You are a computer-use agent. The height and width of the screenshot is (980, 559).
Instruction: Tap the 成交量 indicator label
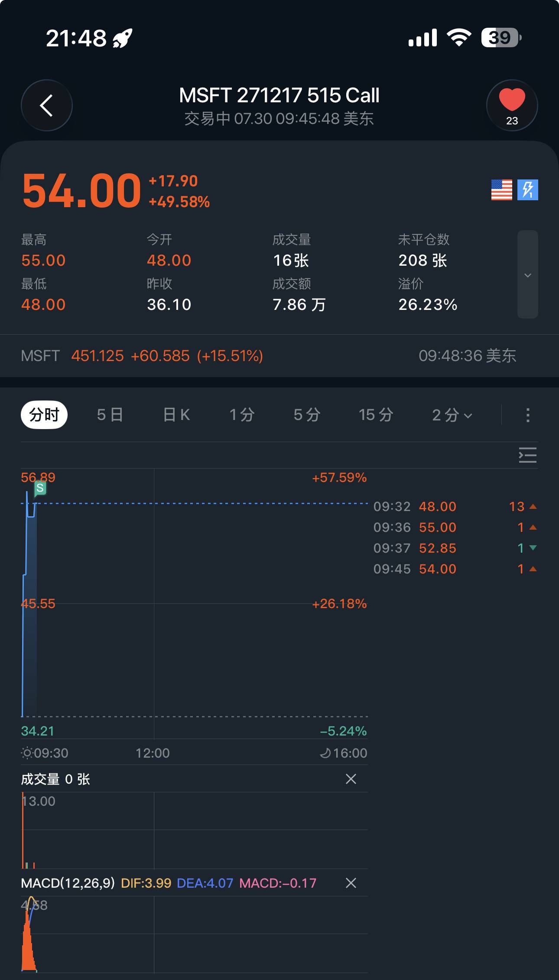tap(40, 779)
